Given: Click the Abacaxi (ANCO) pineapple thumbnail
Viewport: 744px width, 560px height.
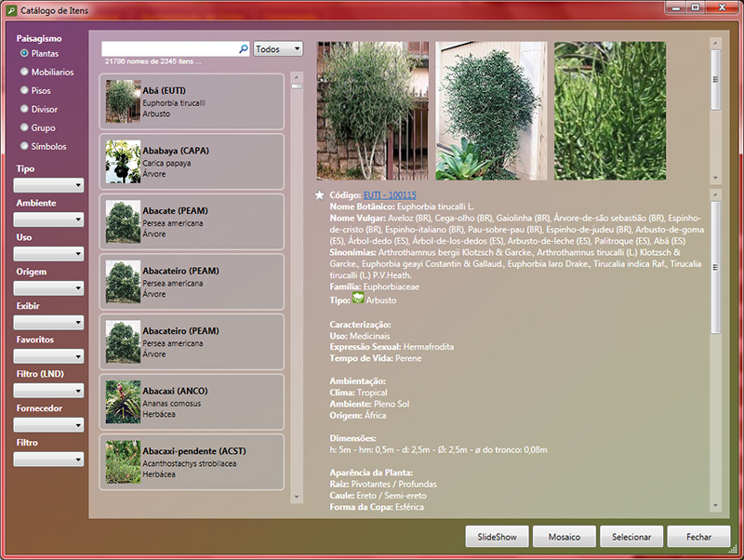Looking at the screenshot, I should (123, 402).
